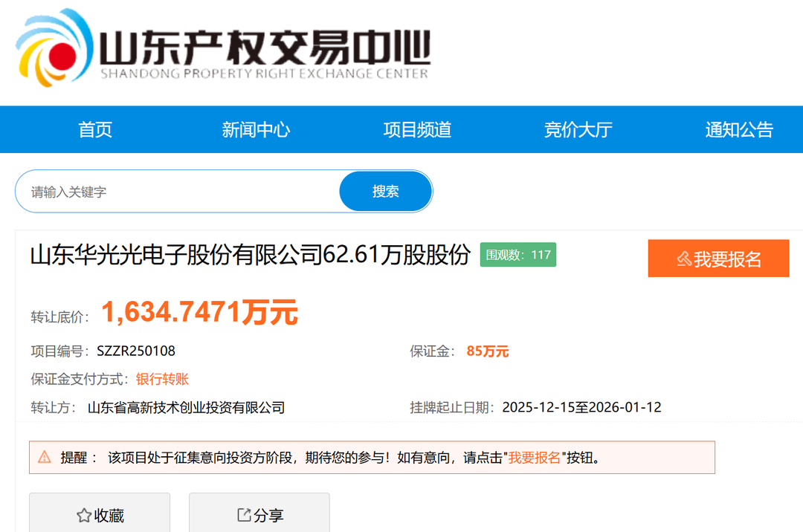803x532 pixels.
Task: Switch to 竞价大厅 navigation item
Action: 578,130
